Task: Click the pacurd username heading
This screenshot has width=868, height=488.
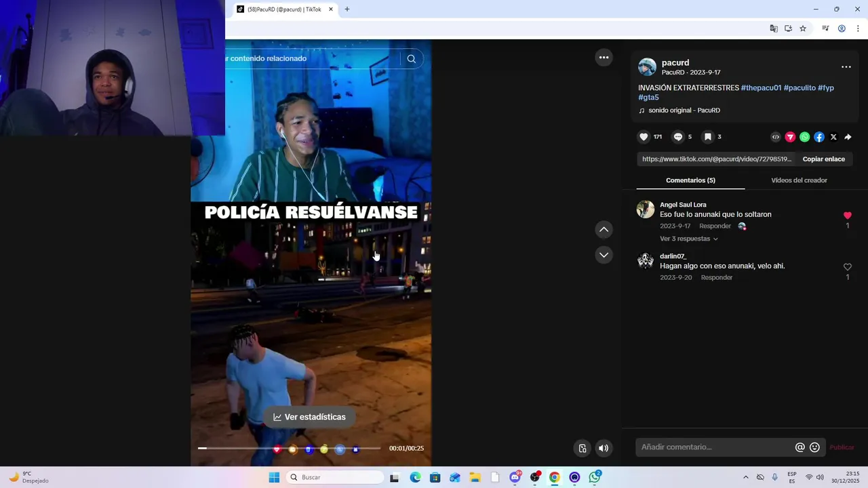Action: 675,62
